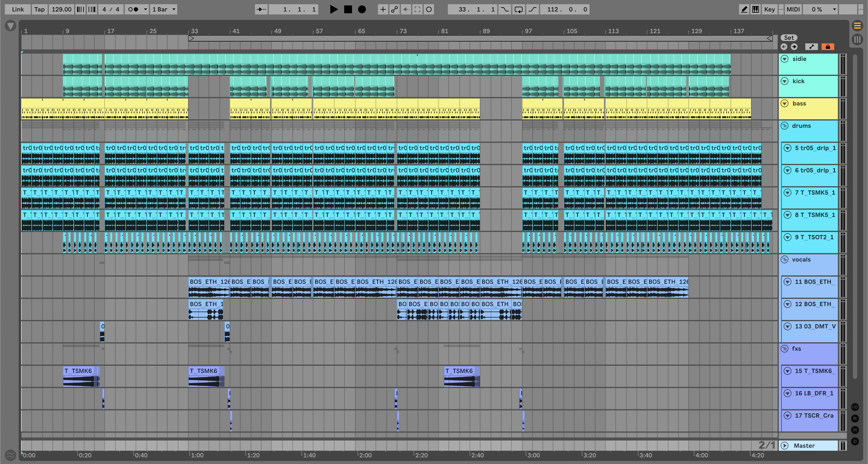Enable Automation Arm chain-link icon
This screenshot has height=464, width=868.
(394, 9)
